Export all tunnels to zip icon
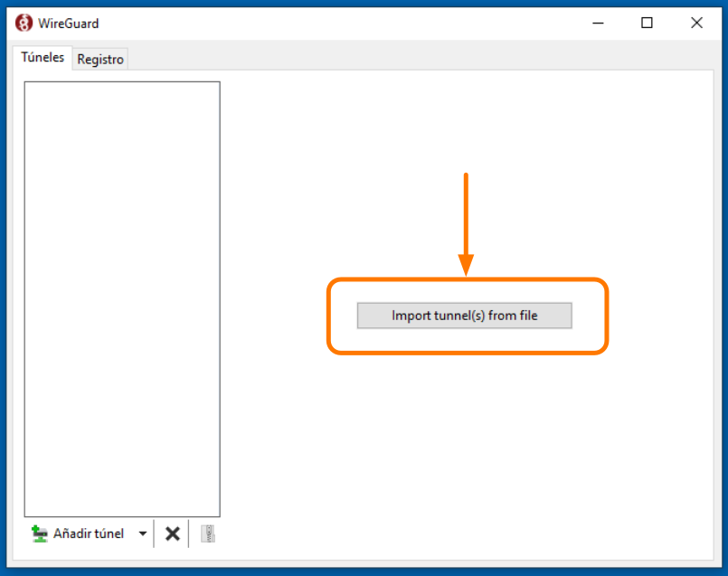This screenshot has width=728, height=576. [208, 534]
